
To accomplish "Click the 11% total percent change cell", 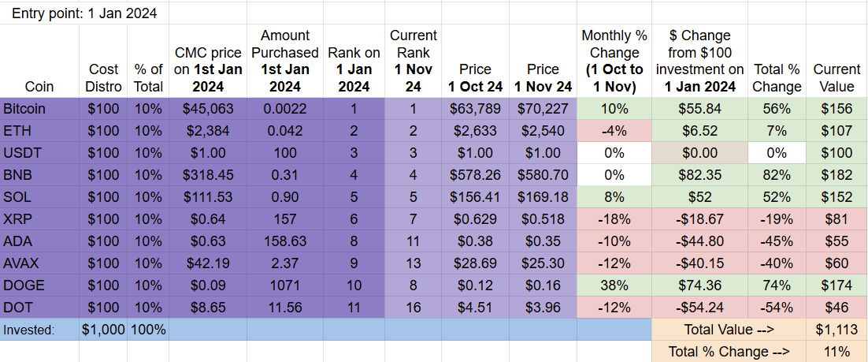I will (837, 351).
